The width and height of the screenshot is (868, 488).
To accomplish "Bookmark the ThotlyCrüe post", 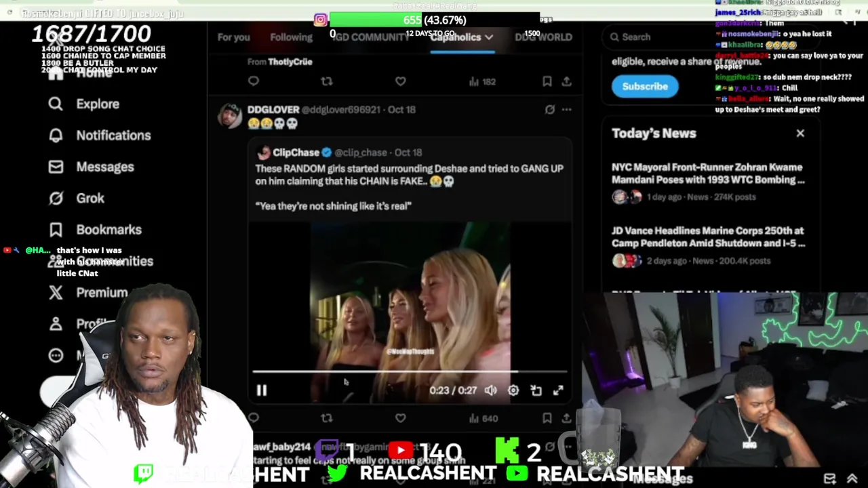I will (547, 81).
